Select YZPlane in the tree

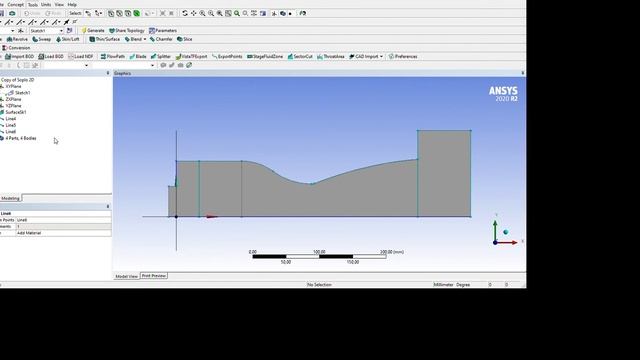click(13, 106)
